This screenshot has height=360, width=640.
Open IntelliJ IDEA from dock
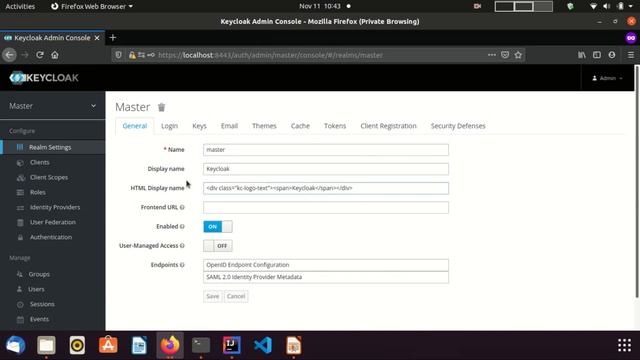pyautogui.click(x=232, y=345)
